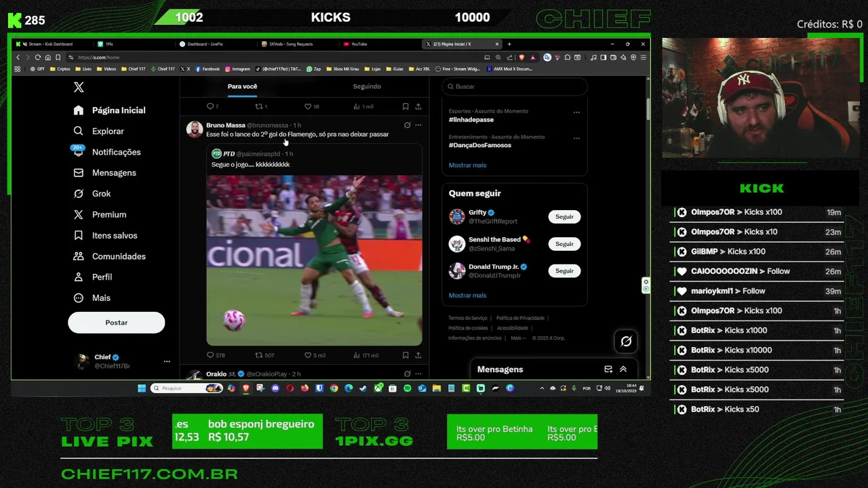View stats for post with 171 mil views
The width and height of the screenshot is (868, 488).
366,355
